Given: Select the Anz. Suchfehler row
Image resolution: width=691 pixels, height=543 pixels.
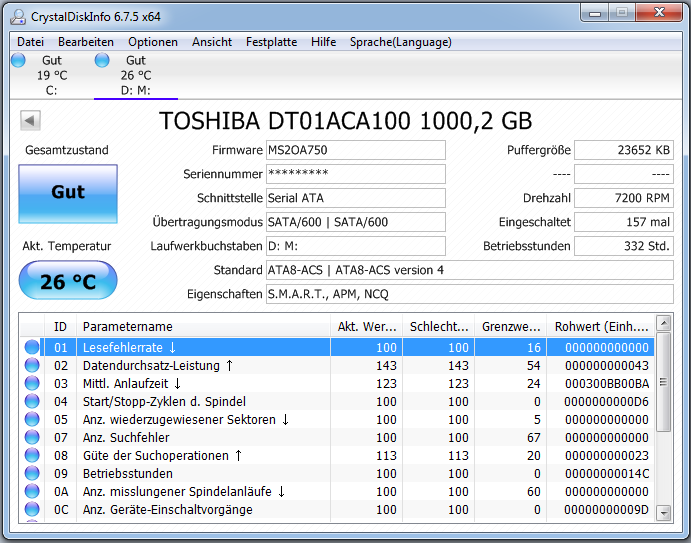Looking at the screenshot, I should pos(337,437).
